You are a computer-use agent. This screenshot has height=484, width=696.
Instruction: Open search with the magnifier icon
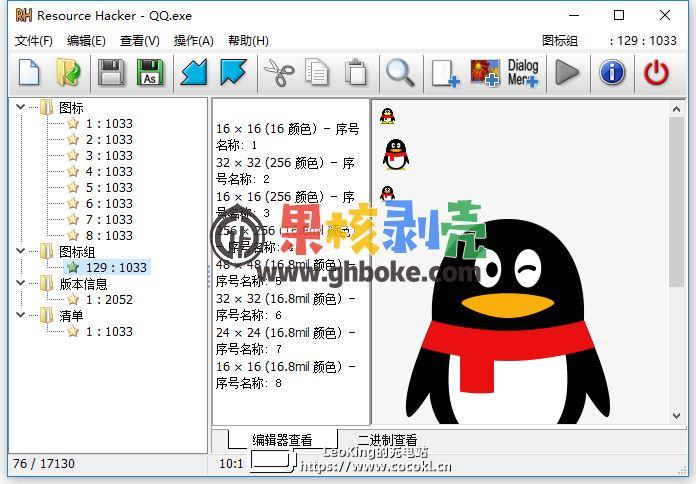click(400, 73)
